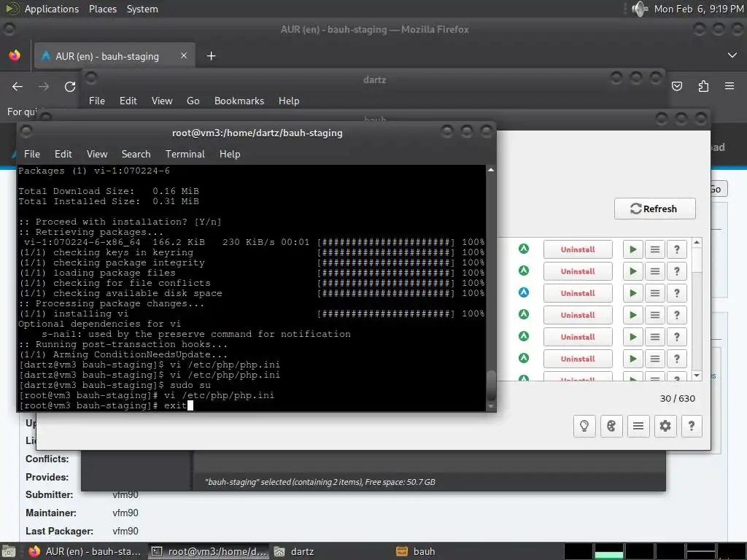Open the Terminal menu in the terminal window

tap(185, 154)
